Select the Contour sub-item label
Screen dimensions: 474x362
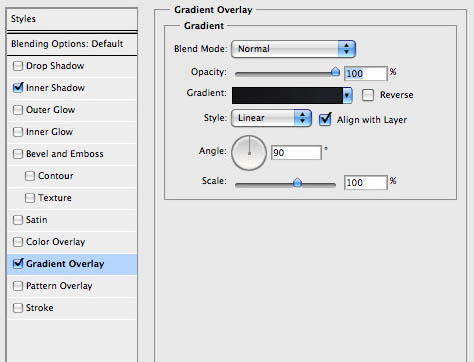[x=56, y=176]
